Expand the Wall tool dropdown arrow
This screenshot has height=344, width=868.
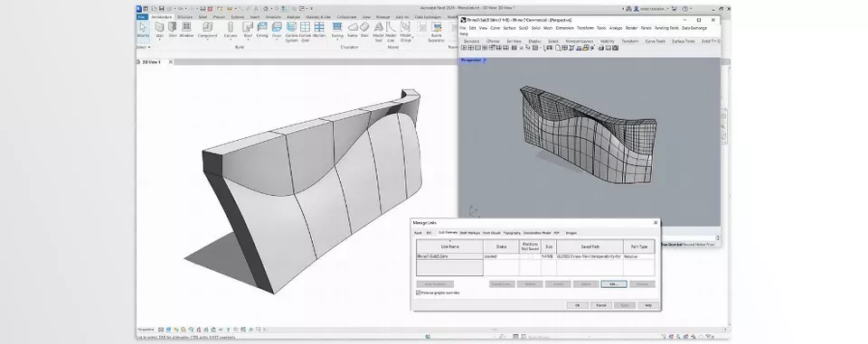pyautogui.click(x=159, y=39)
